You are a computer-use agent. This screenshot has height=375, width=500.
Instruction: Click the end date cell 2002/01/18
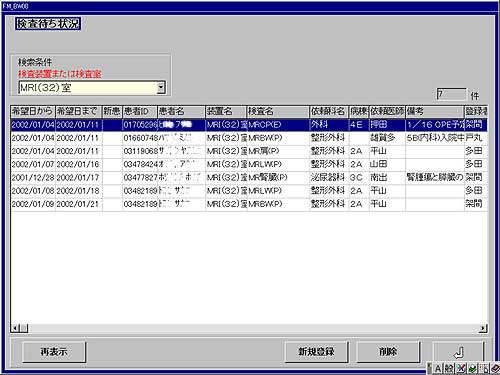pyautogui.click(x=79, y=191)
